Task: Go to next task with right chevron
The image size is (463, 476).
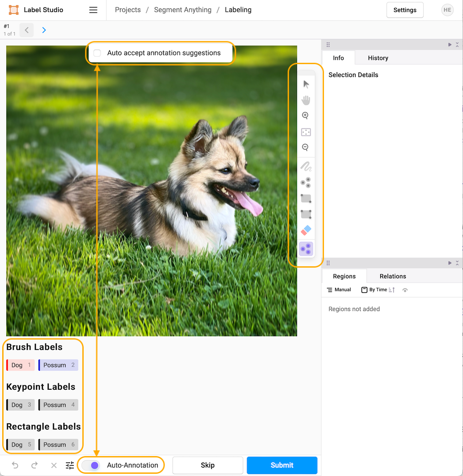Action: coord(44,30)
